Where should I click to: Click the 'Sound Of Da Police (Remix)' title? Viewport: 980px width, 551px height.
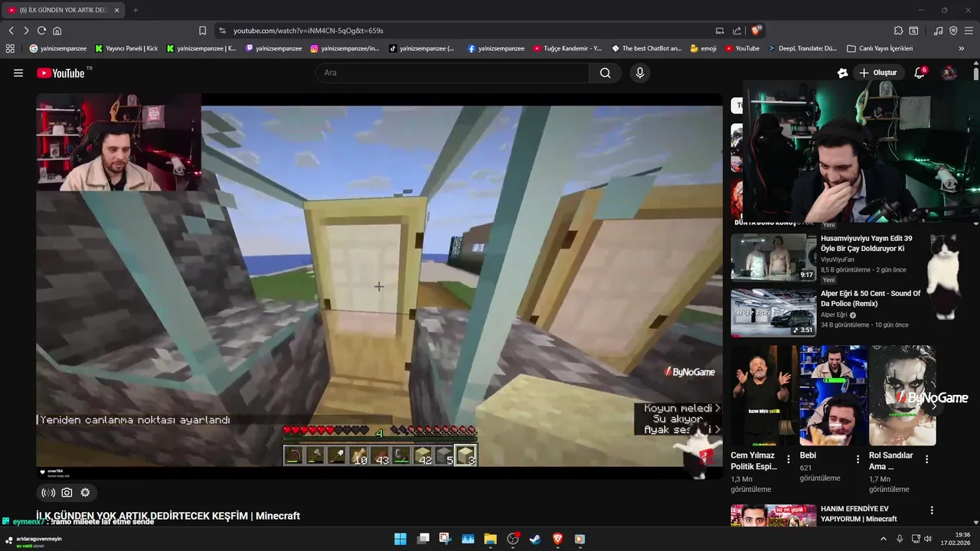[x=871, y=298]
